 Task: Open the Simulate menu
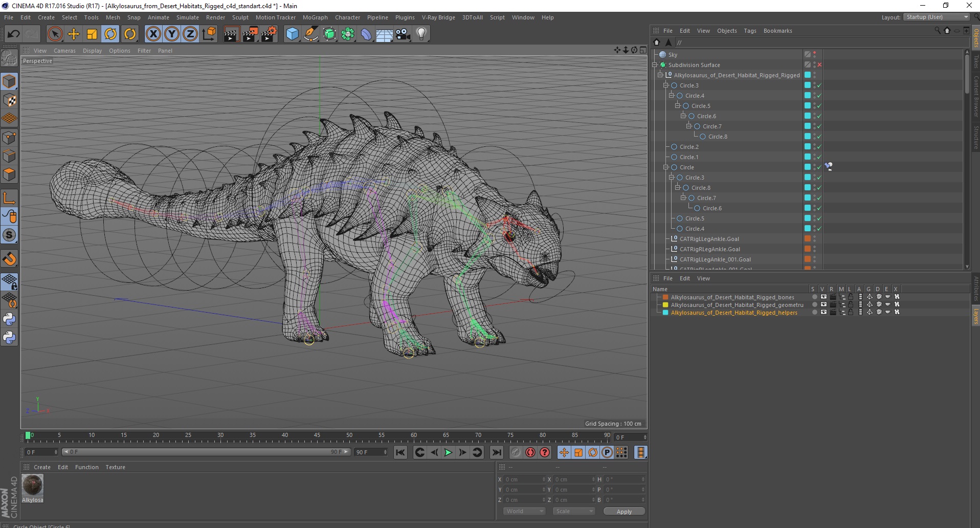click(188, 17)
